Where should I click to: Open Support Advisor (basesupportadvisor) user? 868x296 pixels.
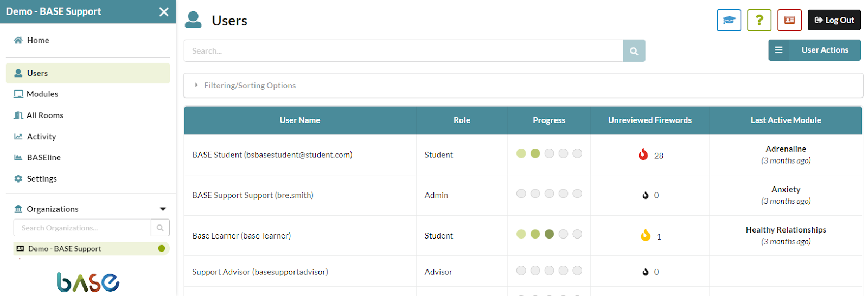tap(260, 272)
